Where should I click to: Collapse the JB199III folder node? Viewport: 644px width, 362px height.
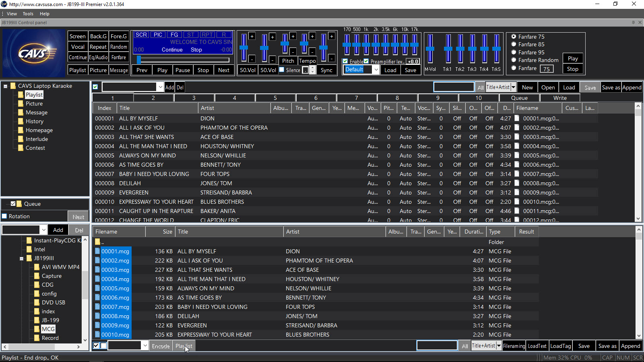(x=21, y=259)
